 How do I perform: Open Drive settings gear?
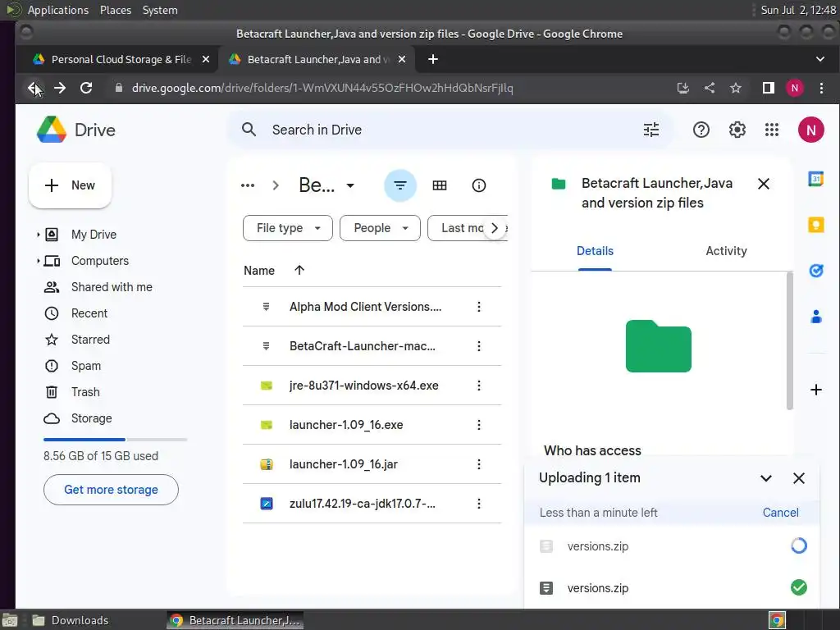pyautogui.click(x=737, y=130)
